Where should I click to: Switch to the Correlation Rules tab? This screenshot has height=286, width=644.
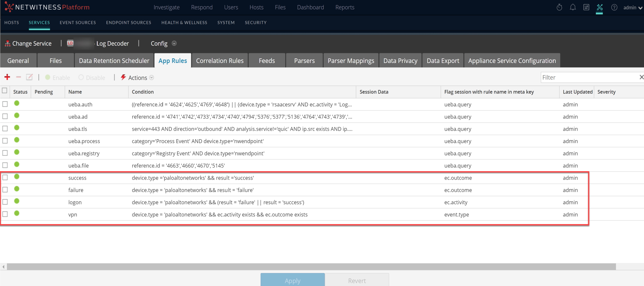pos(220,61)
